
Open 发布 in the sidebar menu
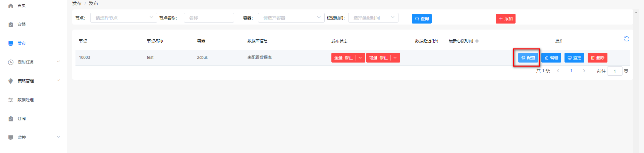point(21,43)
